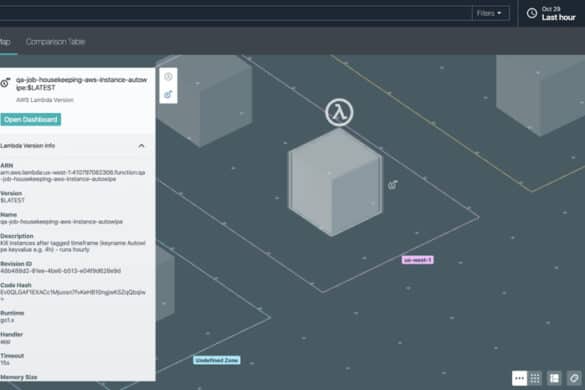Select the central Lambda cube on map
Screen dimensions: 585x390
point(335,183)
